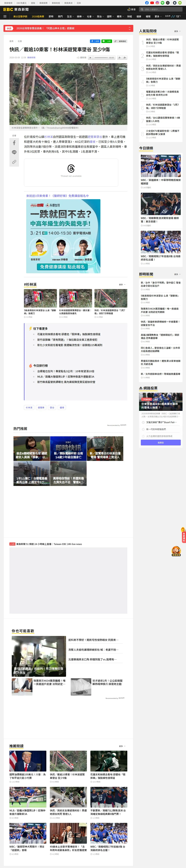Open the hamburger menu icon
186x868 pixels.
point(5,16)
